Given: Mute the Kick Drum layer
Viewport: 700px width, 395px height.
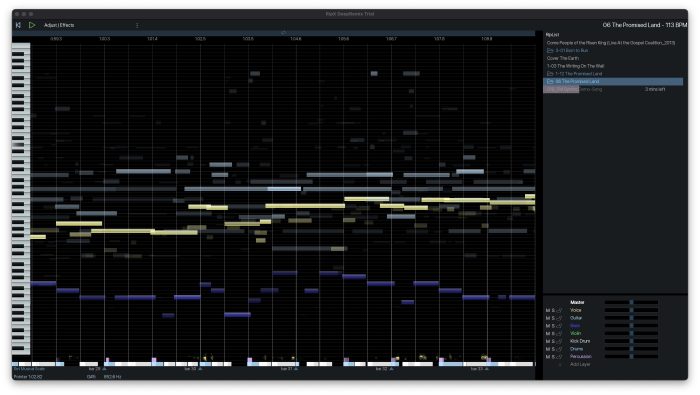Looking at the screenshot, I should pyautogui.click(x=548, y=341).
